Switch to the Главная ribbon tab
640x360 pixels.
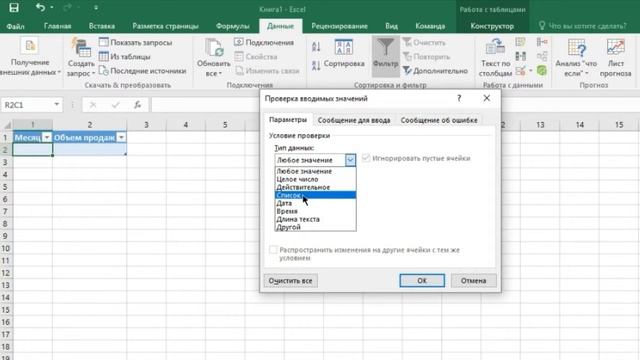coord(58,26)
